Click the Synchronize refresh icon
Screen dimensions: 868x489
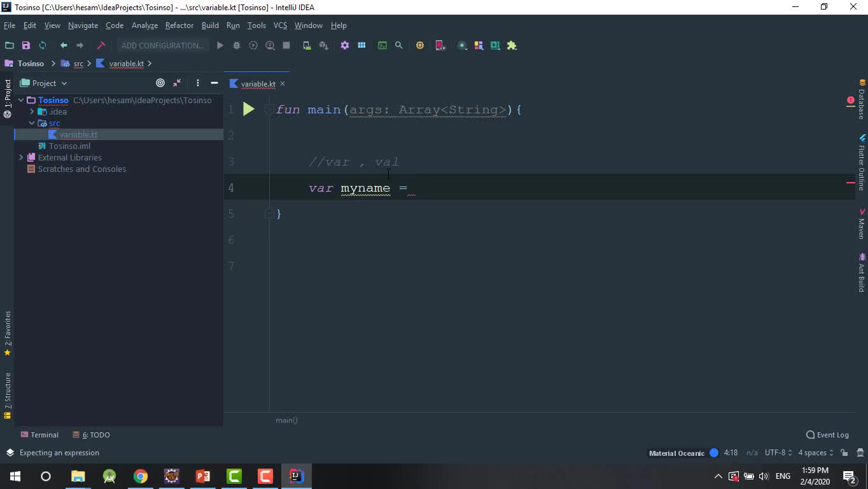43,45
